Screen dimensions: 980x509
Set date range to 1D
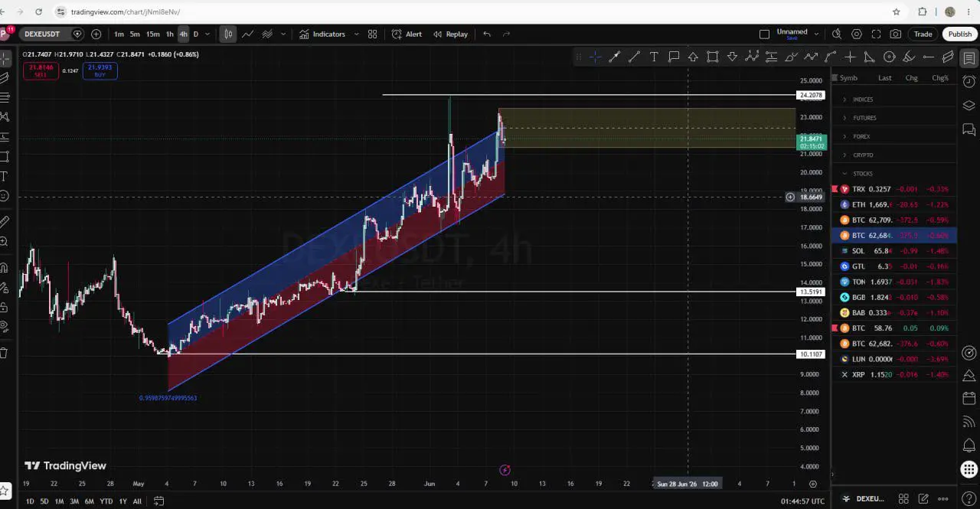30,501
